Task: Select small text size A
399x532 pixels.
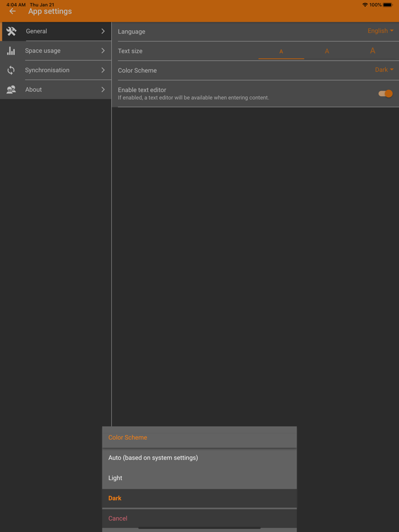Action: pyautogui.click(x=281, y=51)
